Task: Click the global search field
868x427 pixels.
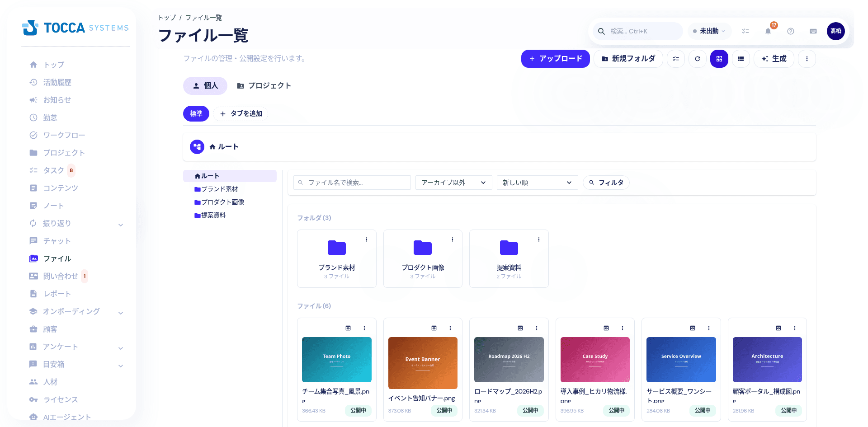Action: pos(638,31)
